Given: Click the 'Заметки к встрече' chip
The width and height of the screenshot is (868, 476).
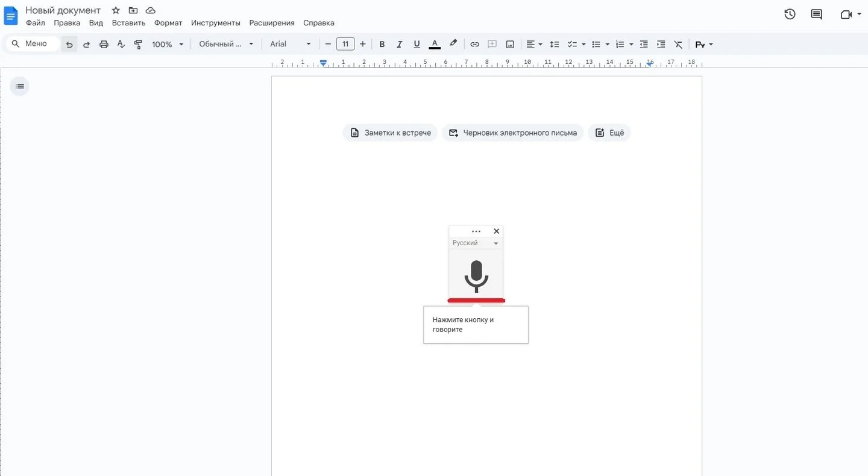Looking at the screenshot, I should click(391, 133).
